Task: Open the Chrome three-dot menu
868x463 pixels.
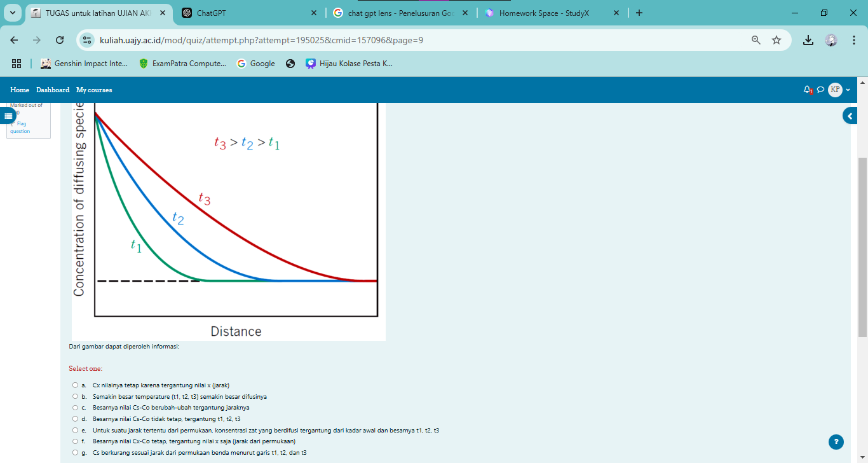Action: point(853,40)
